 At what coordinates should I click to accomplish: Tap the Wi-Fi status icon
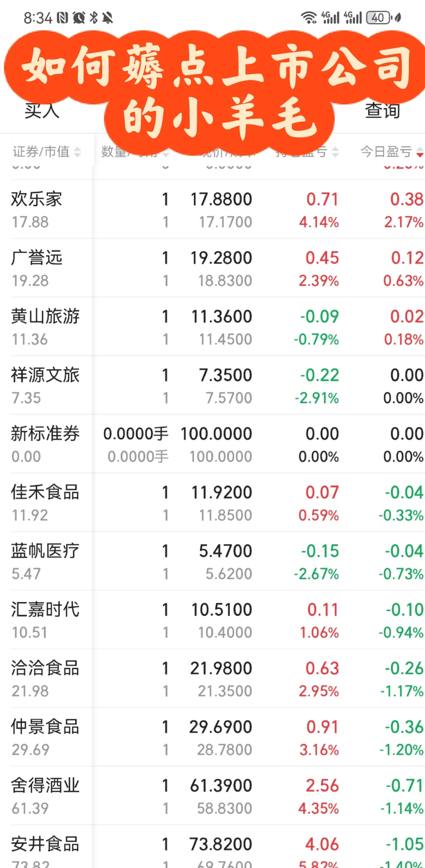tap(309, 18)
